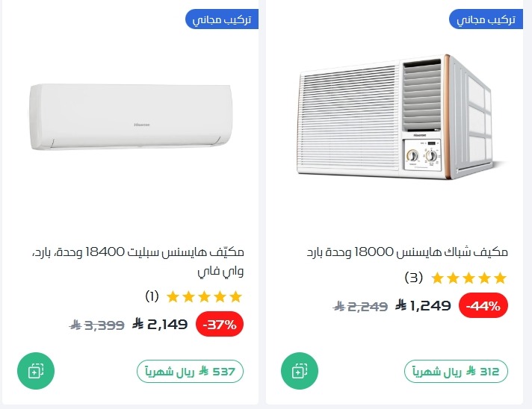Click the -44% discount badge

click(x=486, y=306)
